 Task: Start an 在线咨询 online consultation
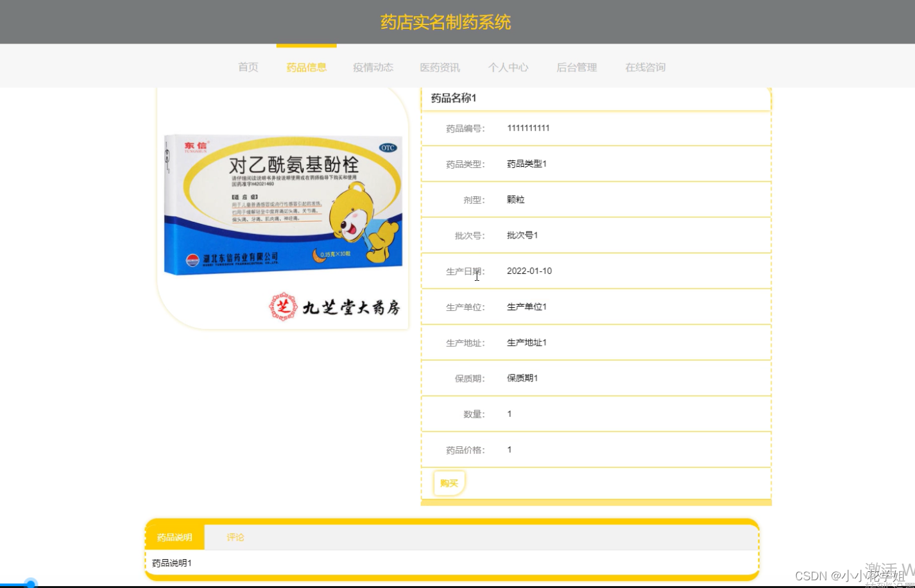point(644,67)
